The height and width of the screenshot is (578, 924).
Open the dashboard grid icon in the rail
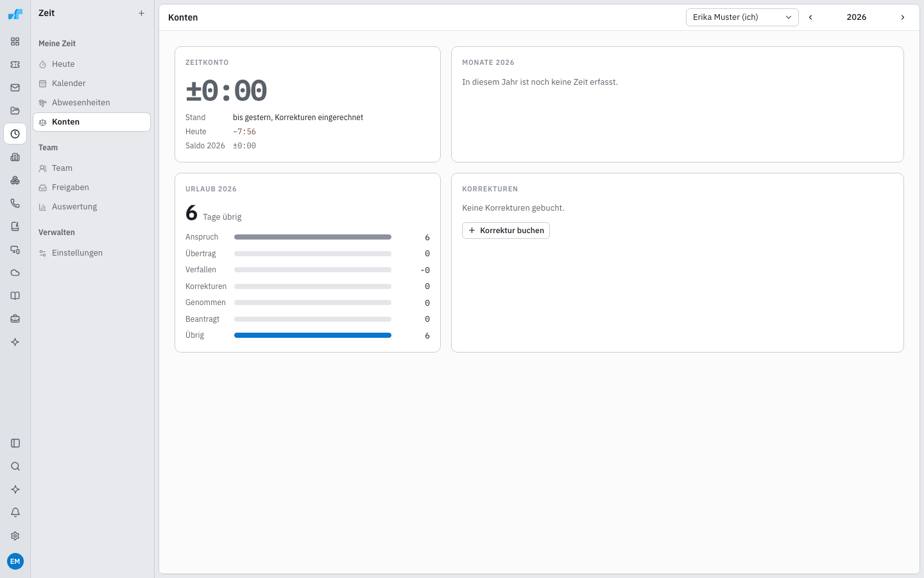(x=15, y=42)
